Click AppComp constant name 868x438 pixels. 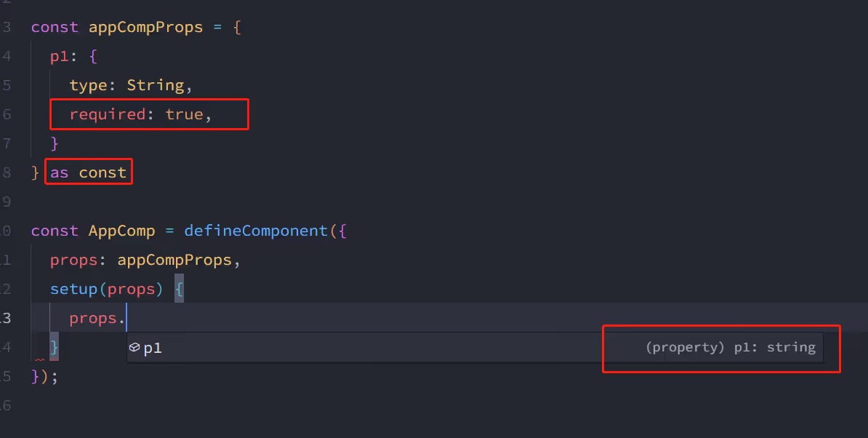click(x=122, y=231)
